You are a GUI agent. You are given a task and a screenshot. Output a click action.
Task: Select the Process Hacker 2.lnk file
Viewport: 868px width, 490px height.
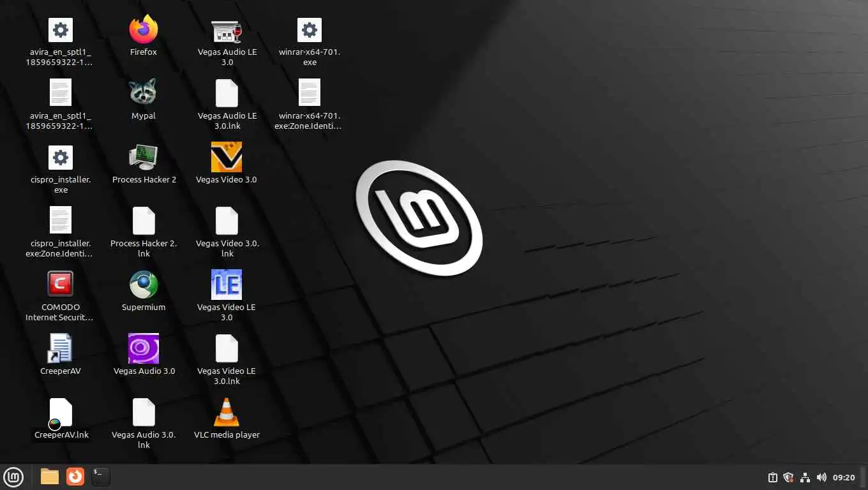pyautogui.click(x=144, y=221)
